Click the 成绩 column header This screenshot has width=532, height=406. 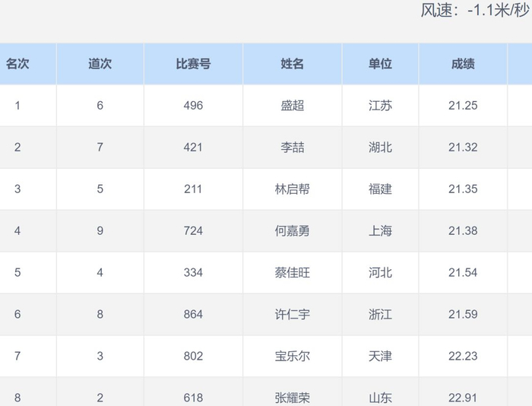pos(463,64)
